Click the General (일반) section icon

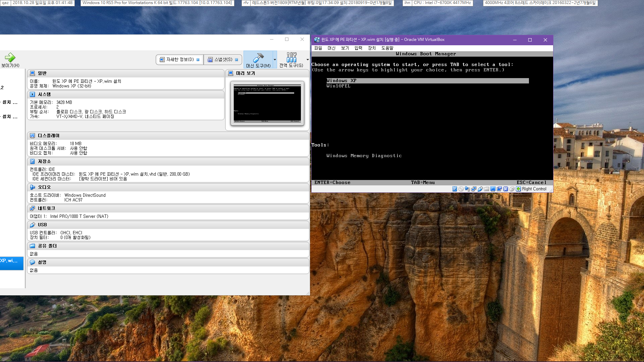pyautogui.click(x=33, y=73)
